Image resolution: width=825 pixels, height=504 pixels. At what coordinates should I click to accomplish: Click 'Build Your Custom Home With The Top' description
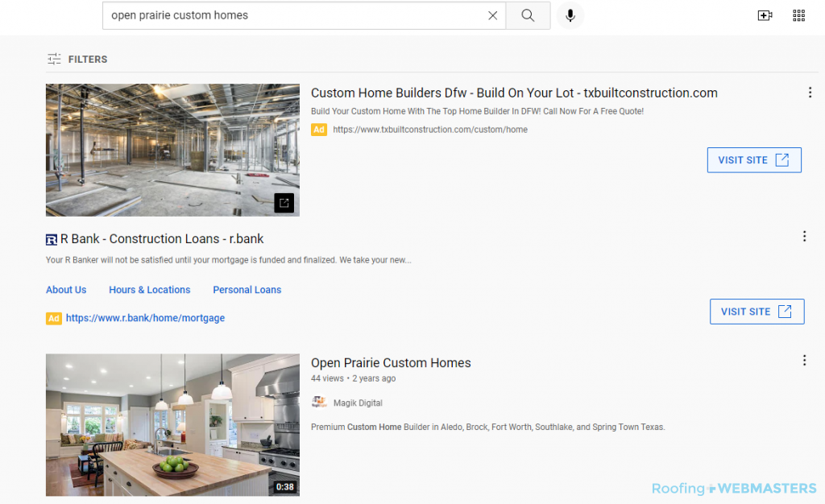pyautogui.click(x=477, y=111)
